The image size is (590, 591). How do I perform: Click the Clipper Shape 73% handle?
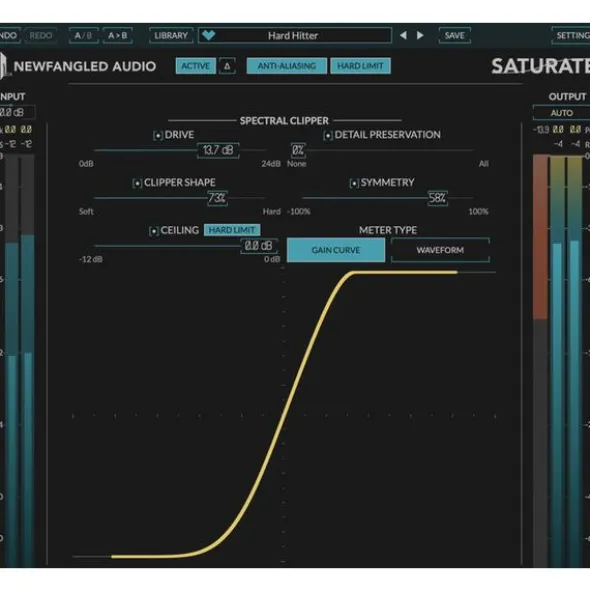[217, 198]
